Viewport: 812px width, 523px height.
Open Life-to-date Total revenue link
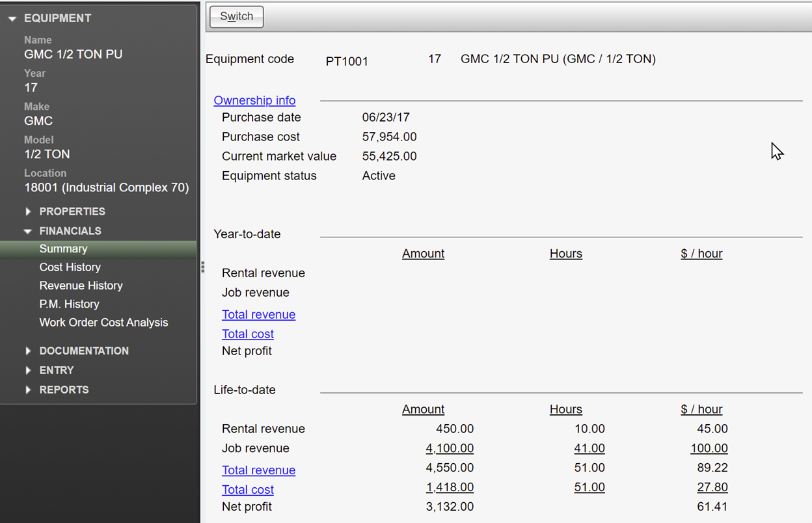tap(258, 470)
